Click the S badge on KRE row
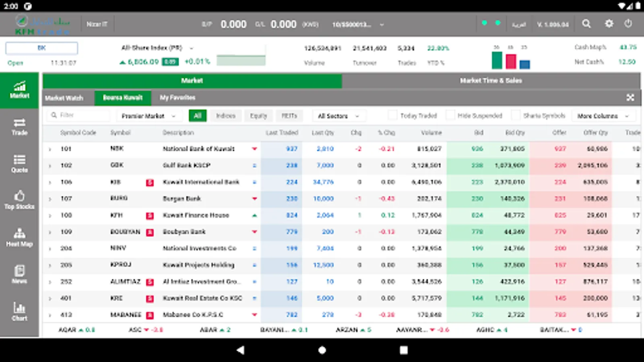The width and height of the screenshot is (644, 362). [x=150, y=298]
